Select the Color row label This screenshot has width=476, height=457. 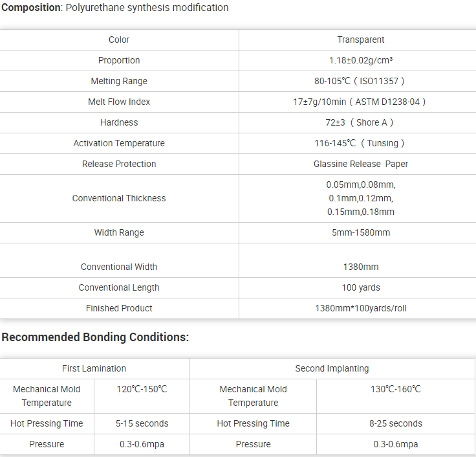point(119,39)
